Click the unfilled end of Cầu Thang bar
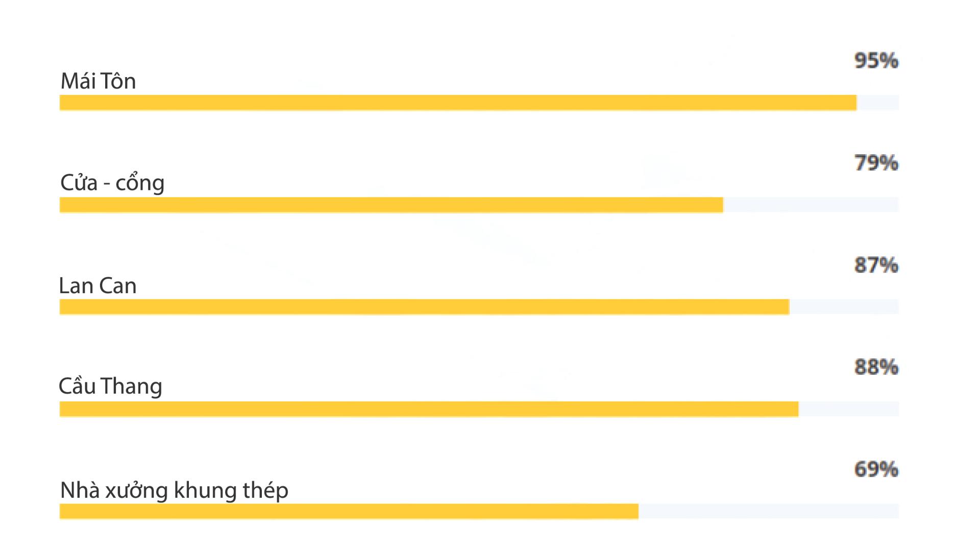This screenshot has height=553, width=980. (849, 409)
